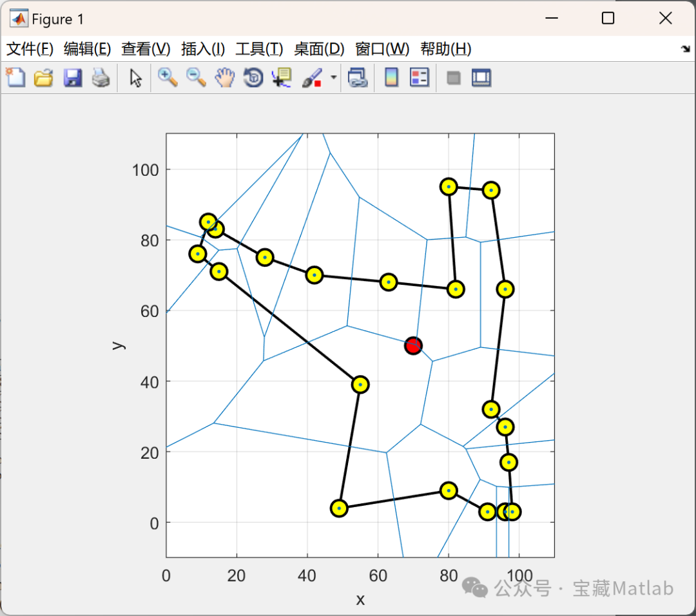696x616 pixels.
Task: Open the 工具(T) menu
Action: 259,49
